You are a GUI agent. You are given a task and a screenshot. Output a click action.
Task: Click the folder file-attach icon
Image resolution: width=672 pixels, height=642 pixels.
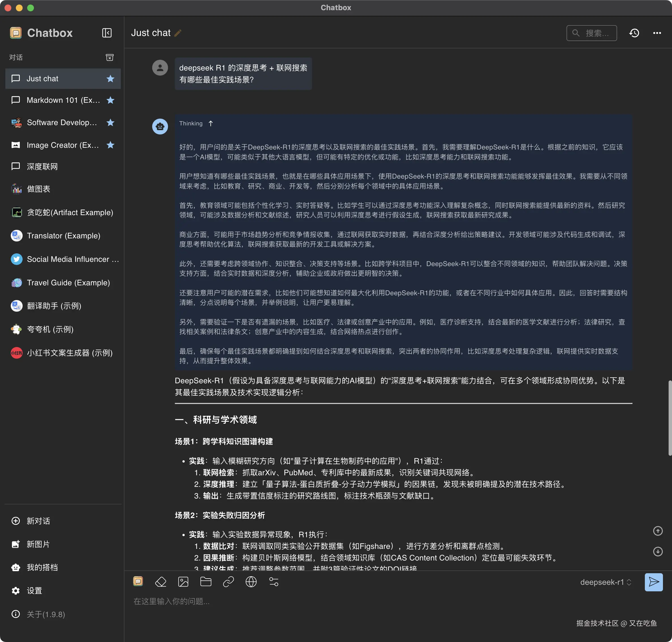pyautogui.click(x=206, y=582)
